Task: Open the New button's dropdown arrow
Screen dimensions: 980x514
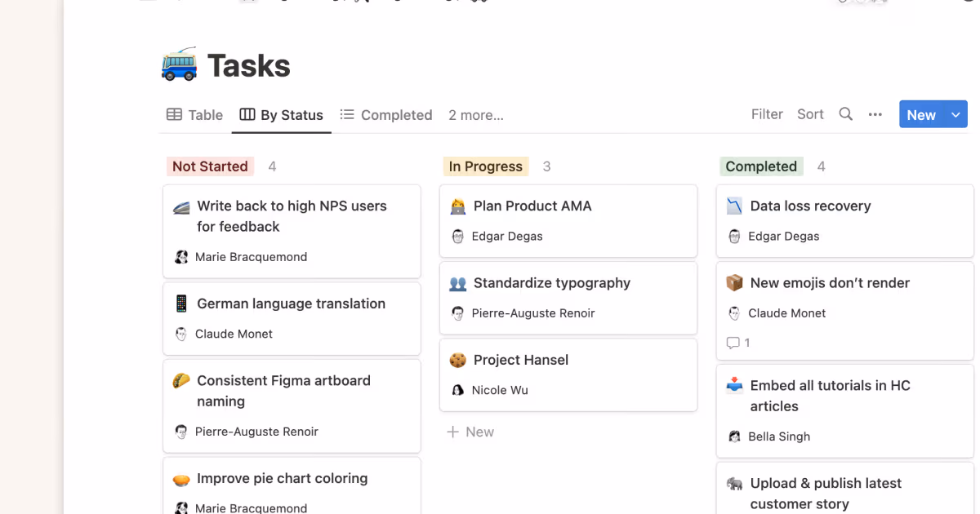Action: pyautogui.click(x=954, y=114)
